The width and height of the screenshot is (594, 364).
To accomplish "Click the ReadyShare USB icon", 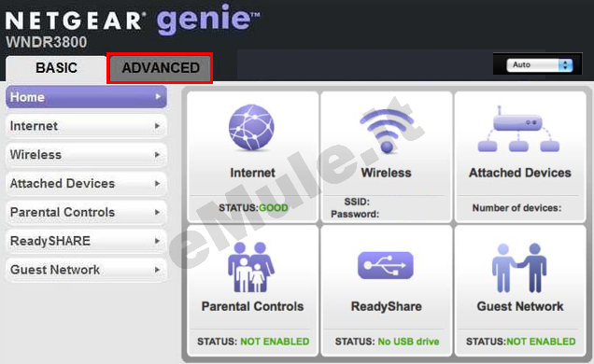I will (x=386, y=265).
